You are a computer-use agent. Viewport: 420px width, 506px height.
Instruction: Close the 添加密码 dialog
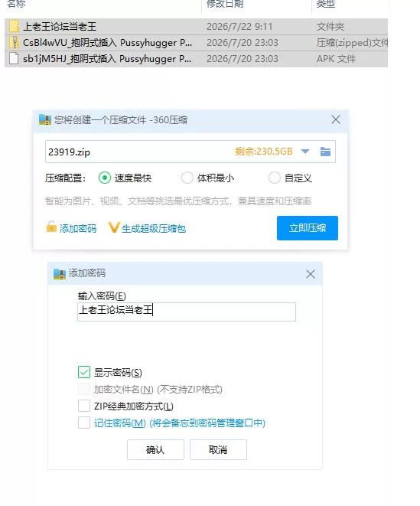[x=311, y=274]
